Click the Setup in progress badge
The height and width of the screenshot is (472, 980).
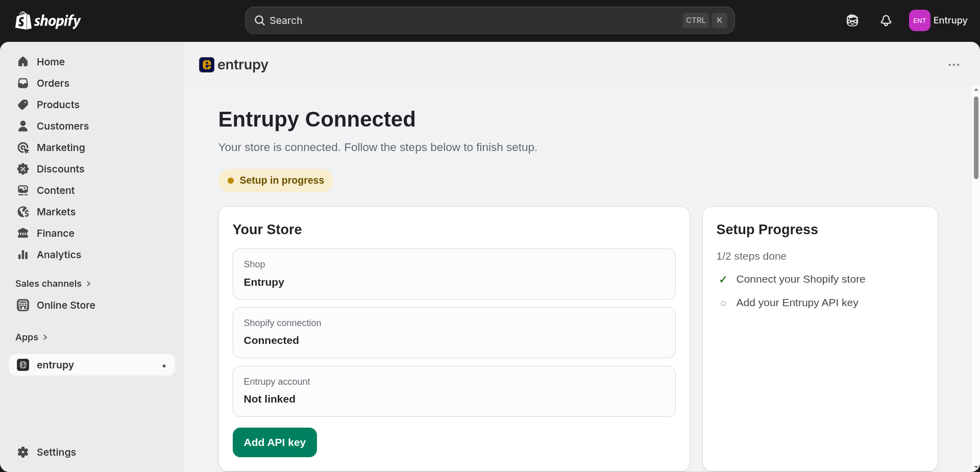pos(276,181)
